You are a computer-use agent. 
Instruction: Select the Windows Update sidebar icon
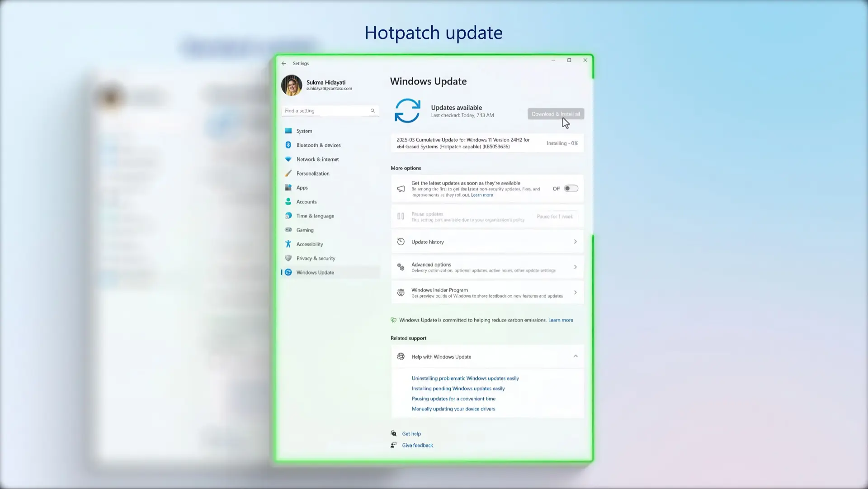click(288, 272)
